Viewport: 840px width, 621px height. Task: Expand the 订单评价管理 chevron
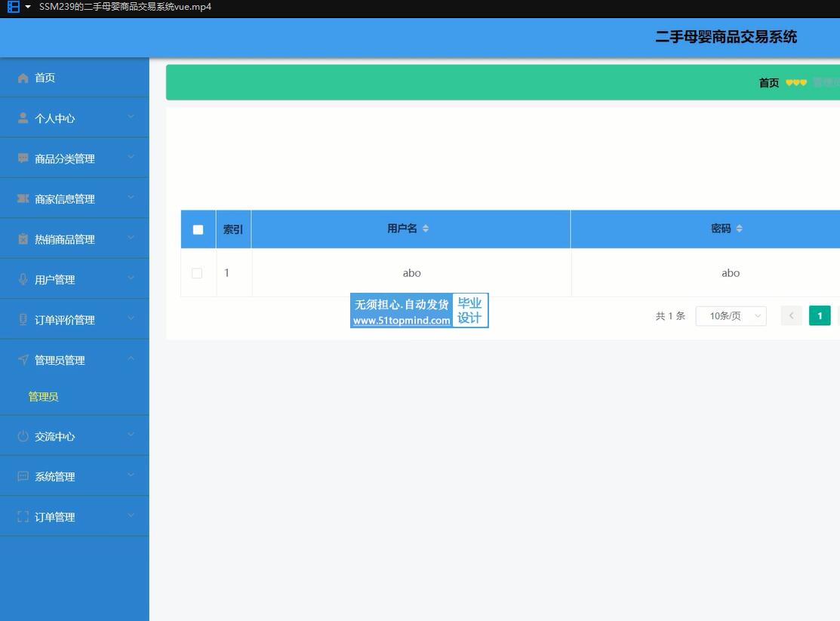pos(131,318)
